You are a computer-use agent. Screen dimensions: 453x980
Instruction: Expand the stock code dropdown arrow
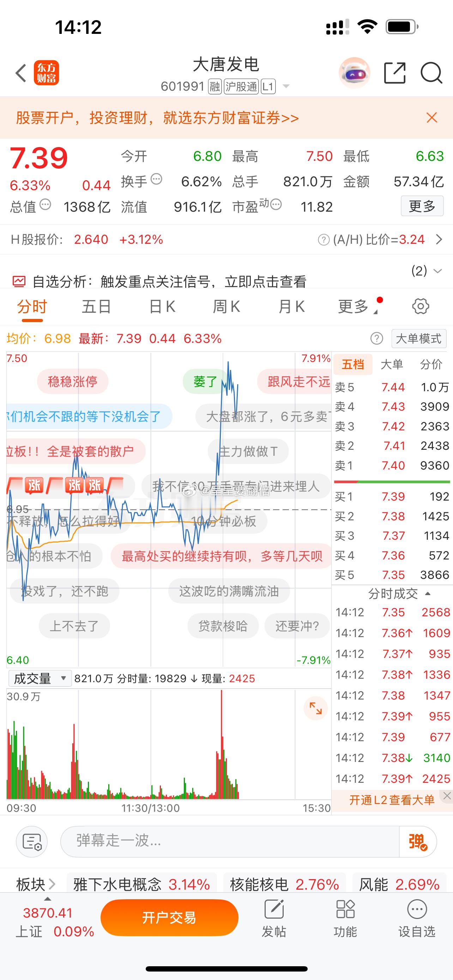point(286,86)
